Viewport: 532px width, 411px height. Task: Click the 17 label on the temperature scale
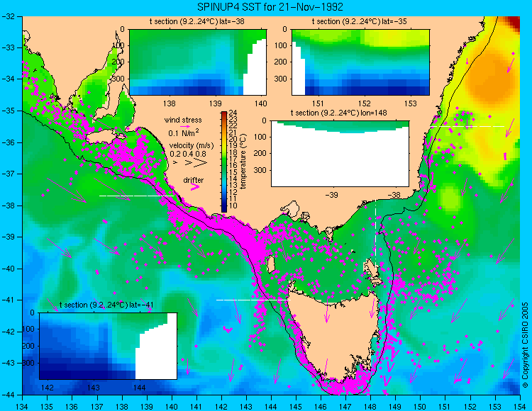point(233,159)
